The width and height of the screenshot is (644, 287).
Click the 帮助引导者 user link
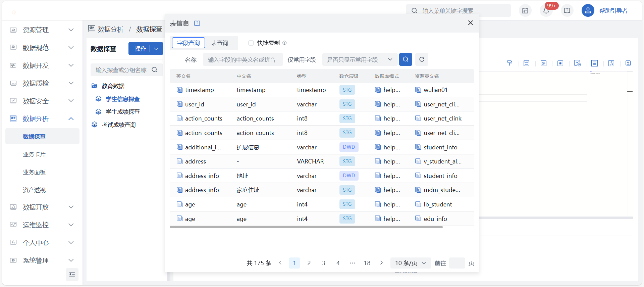[x=613, y=11]
